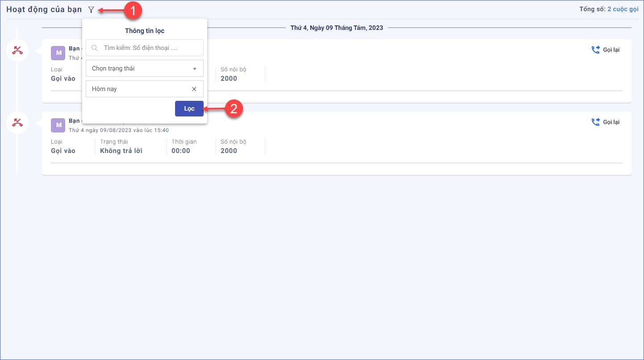The width and height of the screenshot is (644, 360).
Task: Click the date header "Thứ 4, Ngày 09 Tháng Tám"
Action: coord(336,28)
